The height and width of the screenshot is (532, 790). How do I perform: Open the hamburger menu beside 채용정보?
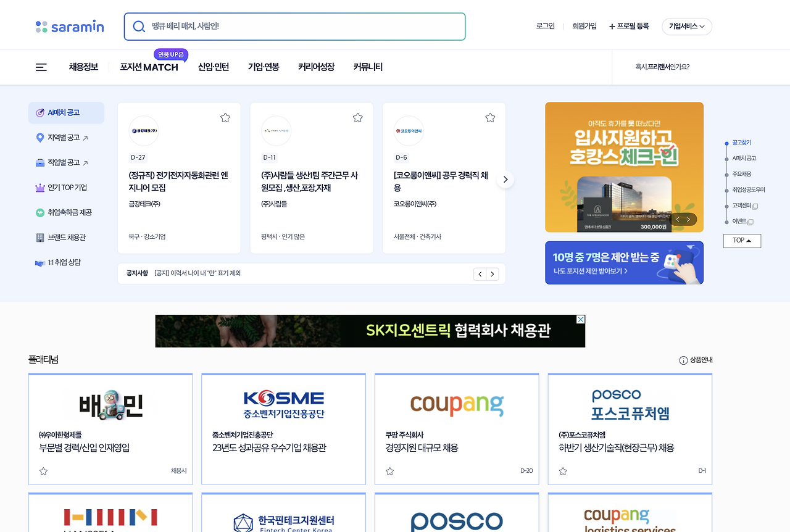pyautogui.click(x=40, y=67)
